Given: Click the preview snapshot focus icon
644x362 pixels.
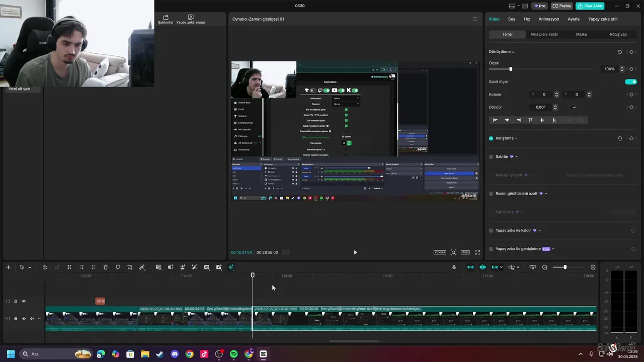Looking at the screenshot, I should coord(453,252).
